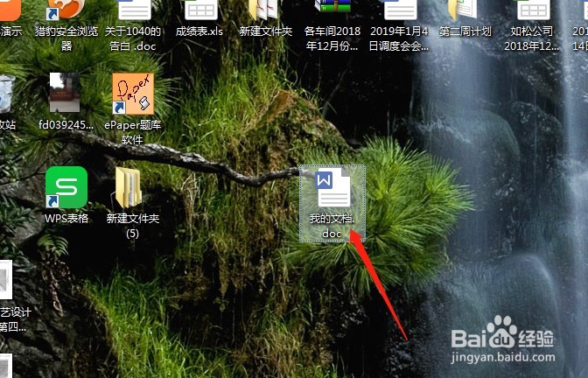
Task: Click the 第二周计划 label text
Action: click(x=465, y=31)
